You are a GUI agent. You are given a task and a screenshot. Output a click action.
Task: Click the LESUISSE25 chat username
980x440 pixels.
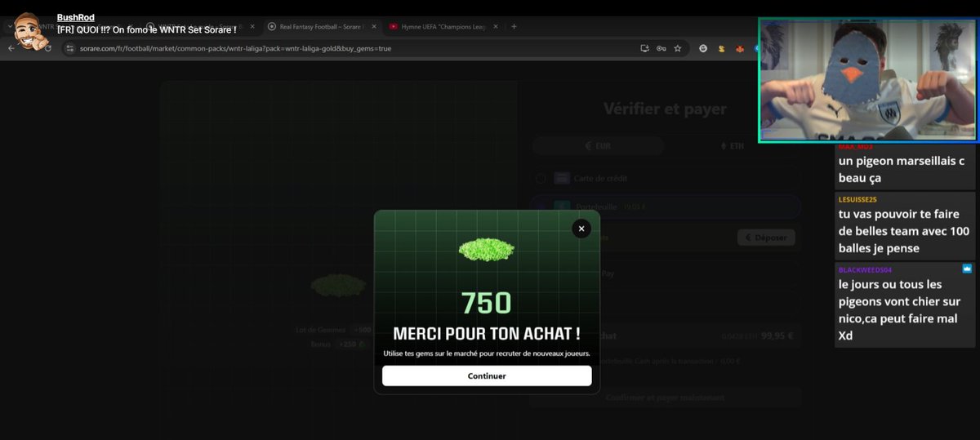click(x=857, y=198)
